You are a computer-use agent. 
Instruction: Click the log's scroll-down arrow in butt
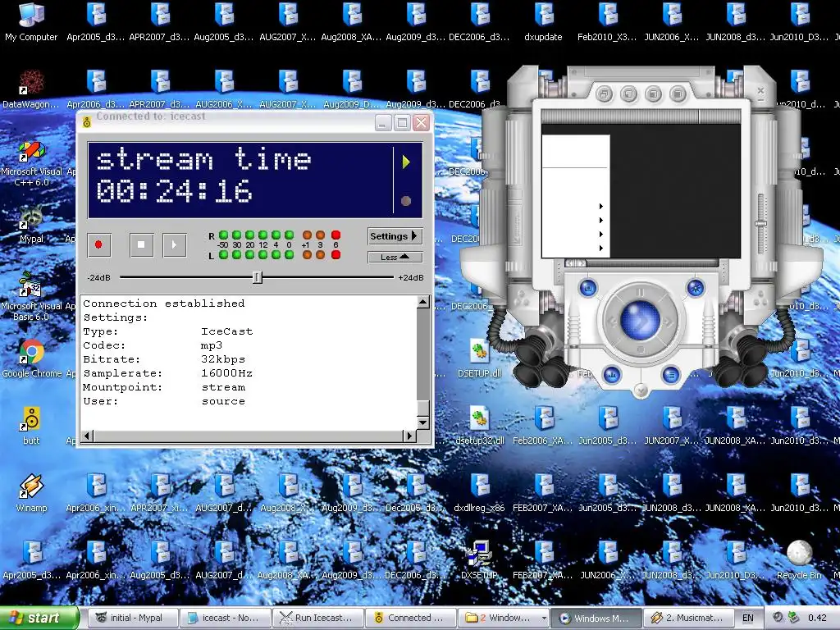[x=422, y=422]
